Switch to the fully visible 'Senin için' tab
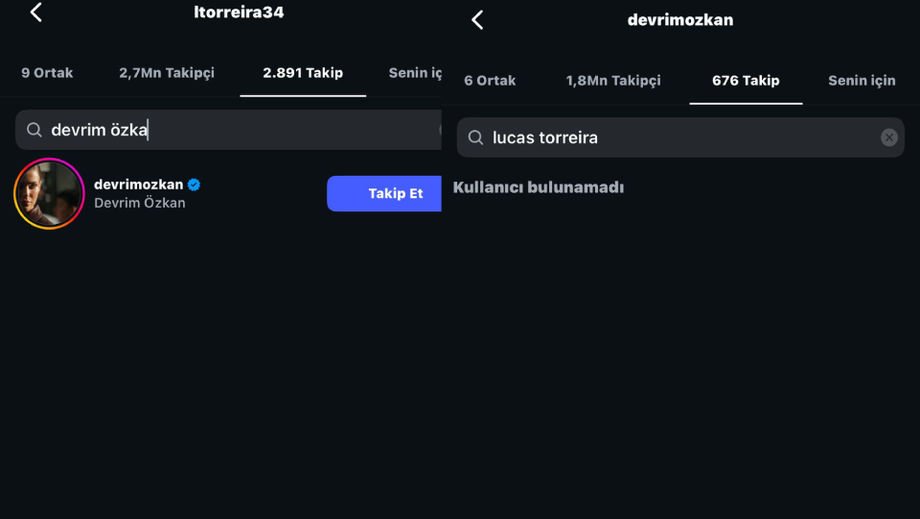The image size is (920, 519). (861, 81)
